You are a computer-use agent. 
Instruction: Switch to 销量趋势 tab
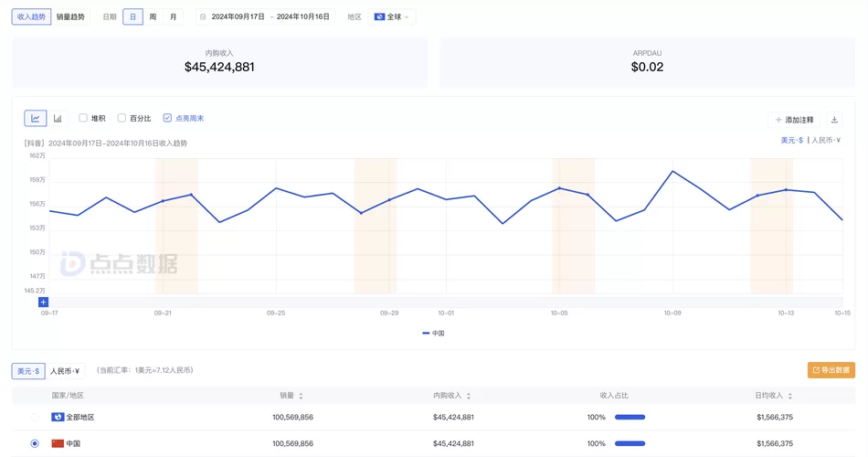(70, 16)
